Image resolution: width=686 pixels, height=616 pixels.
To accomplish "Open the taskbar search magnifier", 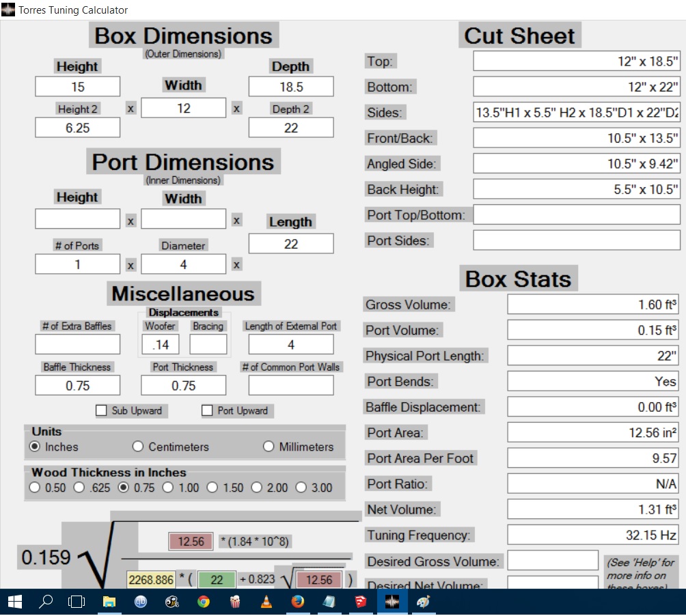I will point(46,602).
